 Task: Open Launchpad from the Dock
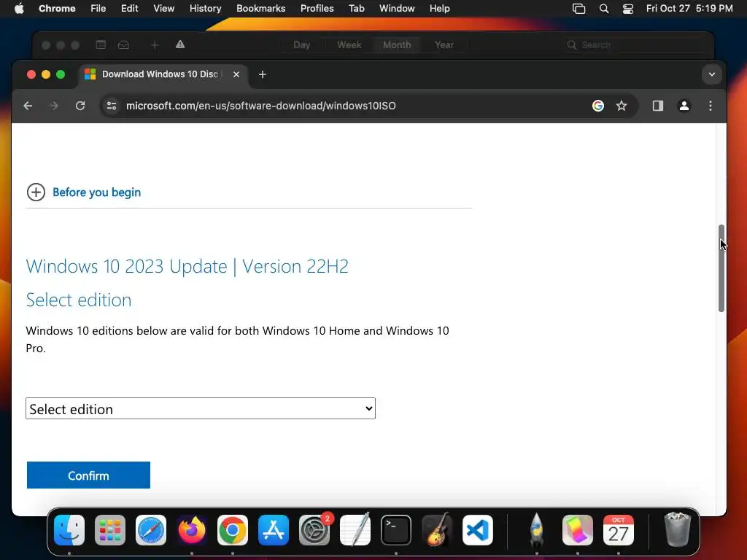110,530
